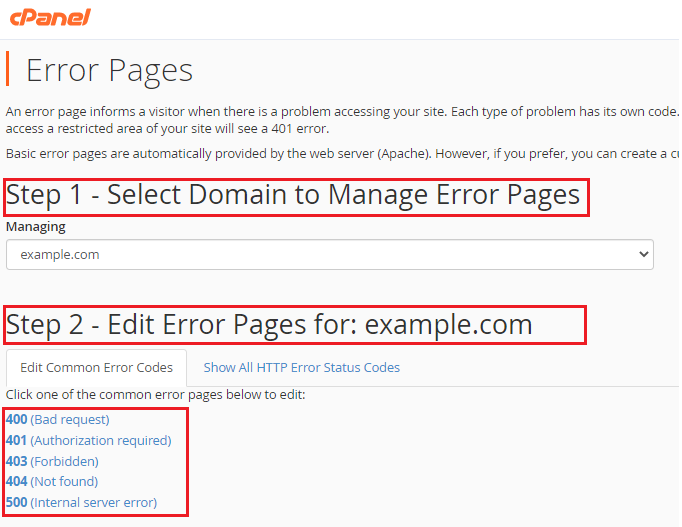
Task: Click the 'Click one of the common error pages' instruction
Action: click(156, 395)
